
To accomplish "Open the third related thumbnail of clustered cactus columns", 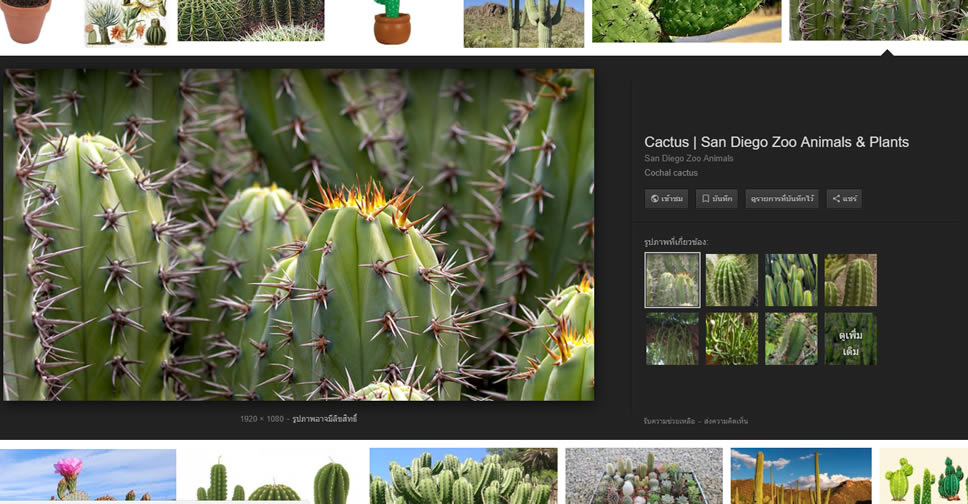I will [791, 280].
